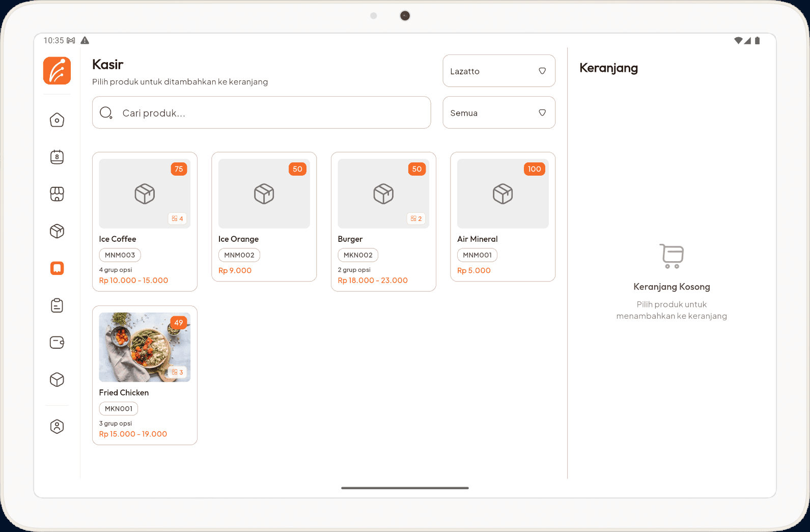Screen dimensions: 810x532
Task: Click the Fried Chicken stock badge 49
Action: coord(179,323)
